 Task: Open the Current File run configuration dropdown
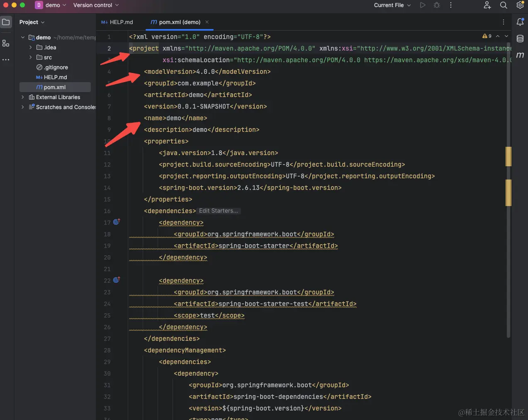pos(392,5)
